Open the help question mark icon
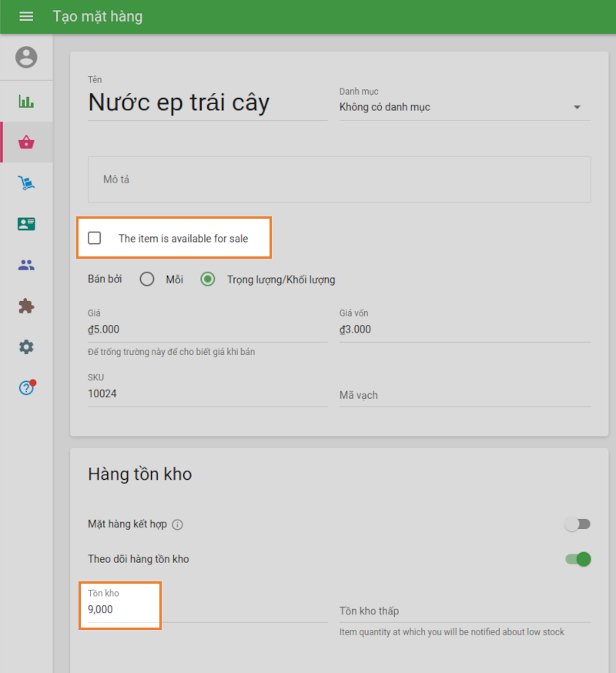Viewport: 616px width, 673px height. [26, 388]
